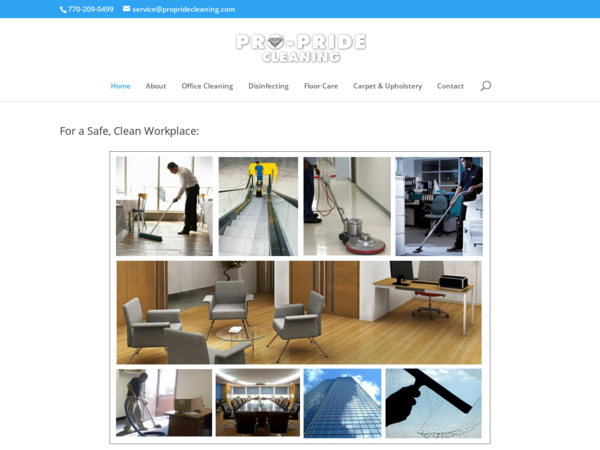Open Carpet & Upholstery page
This screenshot has width=600, height=450.
tap(387, 86)
